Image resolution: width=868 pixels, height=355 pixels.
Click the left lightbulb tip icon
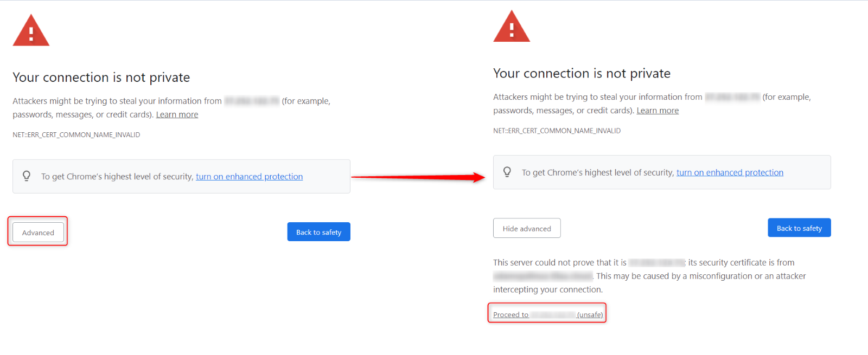[x=27, y=176]
